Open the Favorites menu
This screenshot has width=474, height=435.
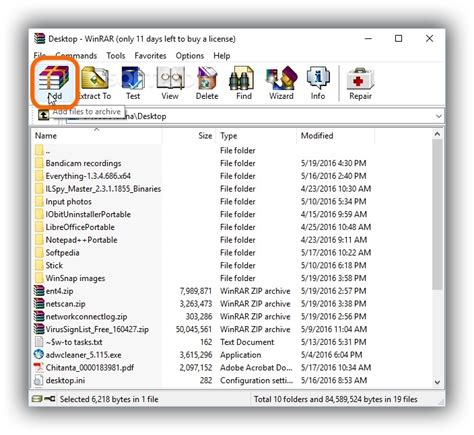click(150, 56)
